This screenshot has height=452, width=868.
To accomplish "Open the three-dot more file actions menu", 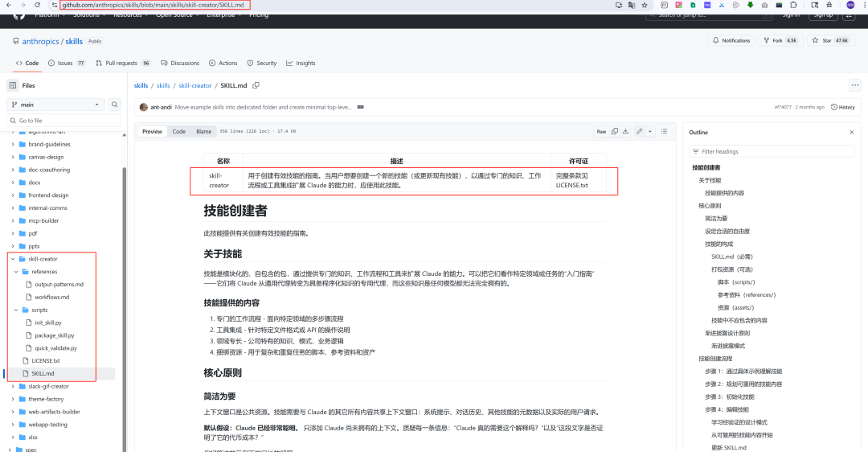I will tap(854, 85).
